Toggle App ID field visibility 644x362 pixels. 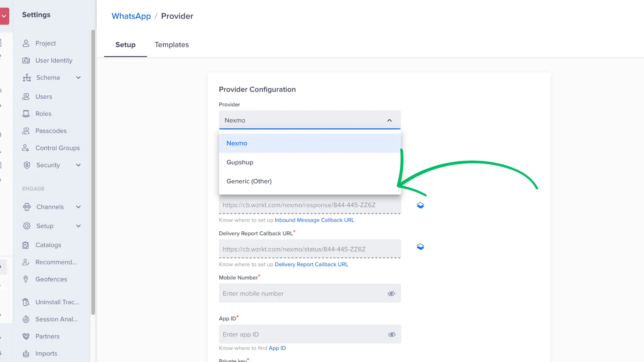(392, 335)
